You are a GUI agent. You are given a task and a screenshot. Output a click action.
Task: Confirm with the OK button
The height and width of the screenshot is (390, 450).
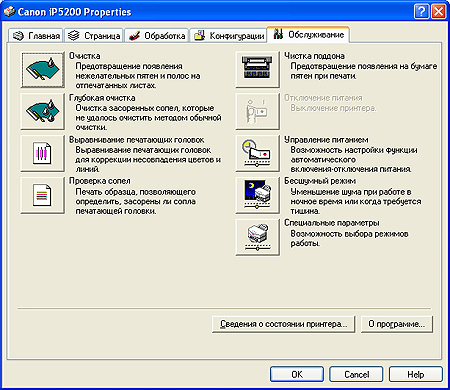[297, 374]
